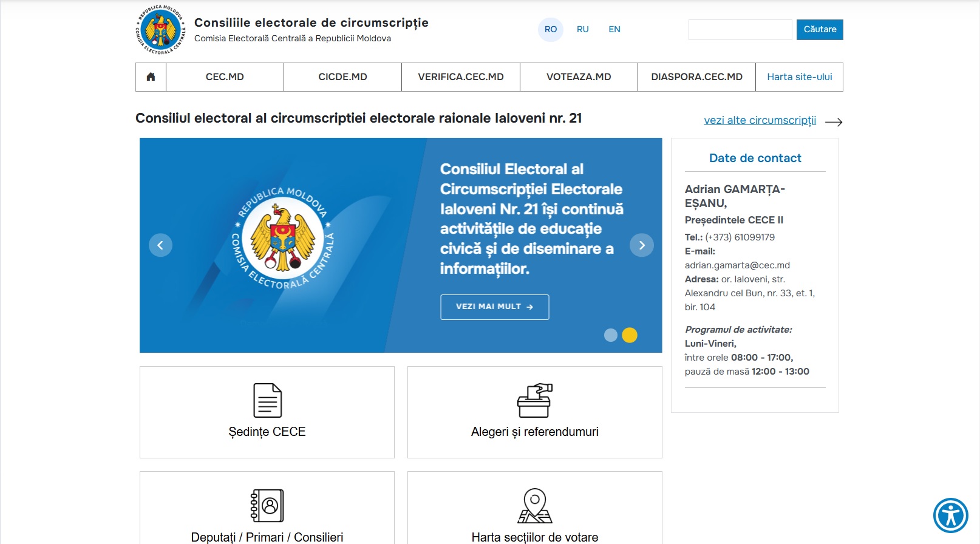This screenshot has height=544, width=980.
Task: Advance slider with right arrow button
Action: point(642,245)
